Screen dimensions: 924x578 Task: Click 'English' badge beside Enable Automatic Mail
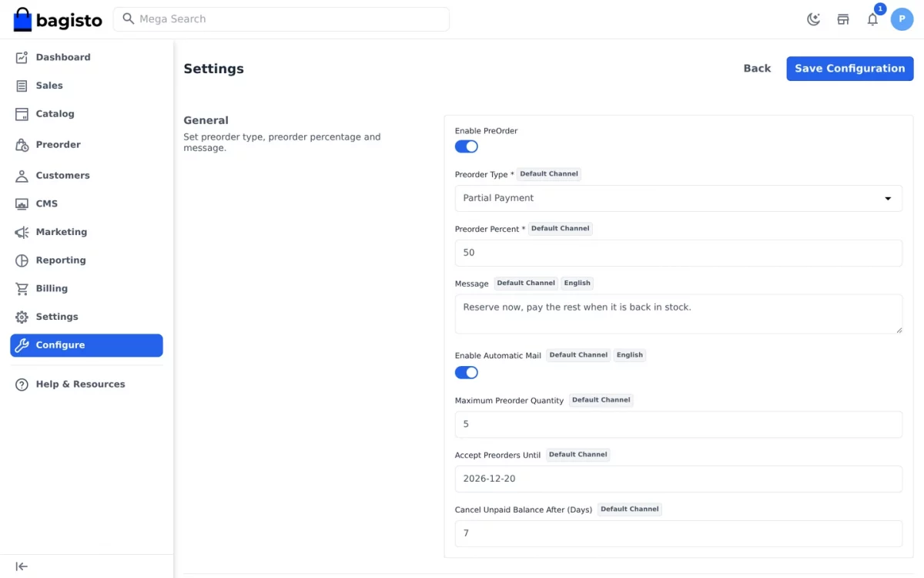point(630,355)
